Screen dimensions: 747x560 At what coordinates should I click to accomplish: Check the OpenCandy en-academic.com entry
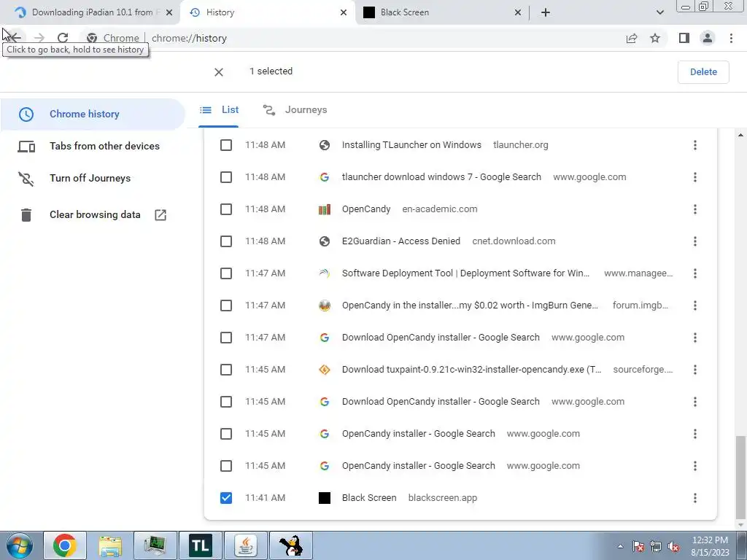coord(226,209)
